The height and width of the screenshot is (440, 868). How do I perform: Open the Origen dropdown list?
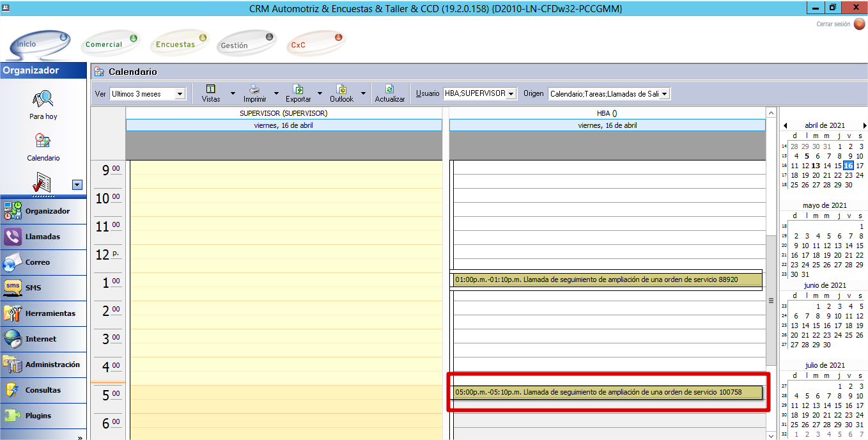click(x=664, y=94)
